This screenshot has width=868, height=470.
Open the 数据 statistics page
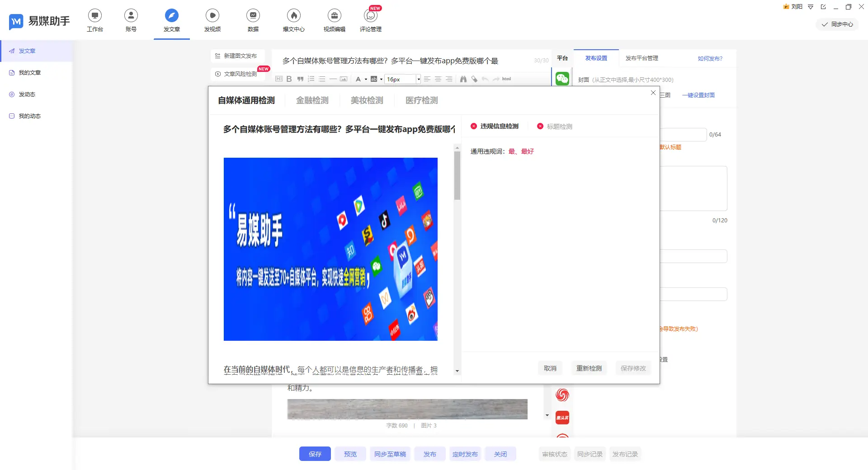(253, 20)
